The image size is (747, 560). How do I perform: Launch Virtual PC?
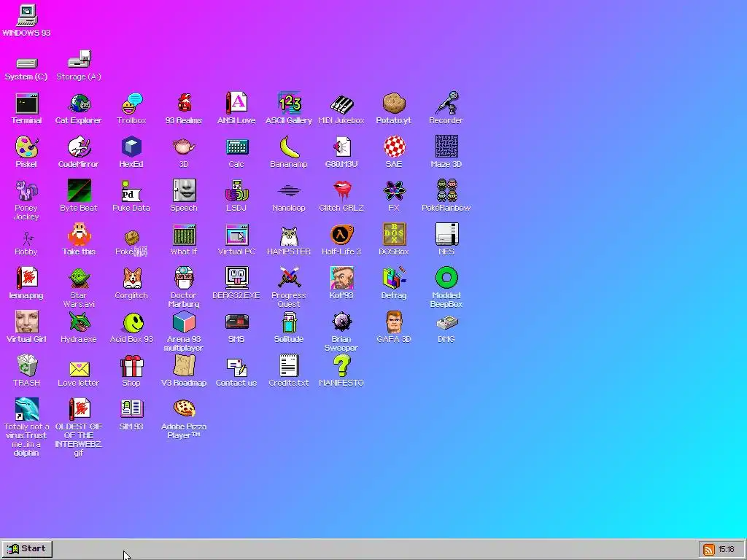click(237, 235)
